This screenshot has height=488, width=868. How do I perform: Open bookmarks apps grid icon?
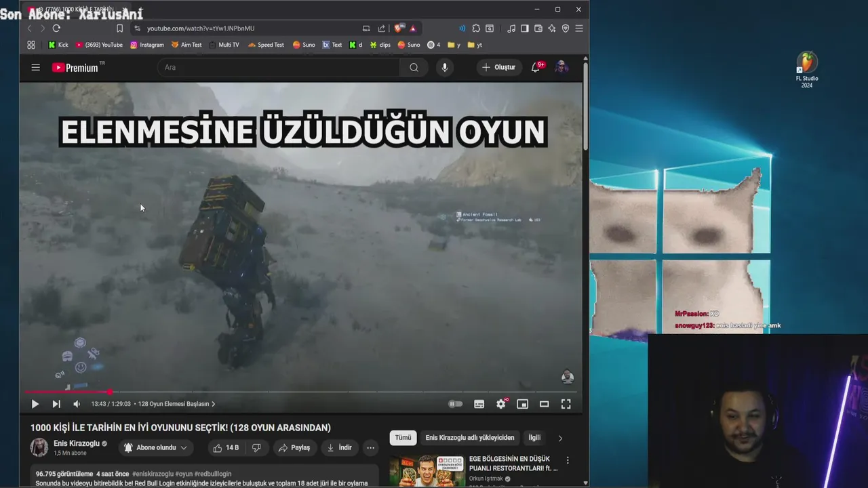tap(31, 45)
